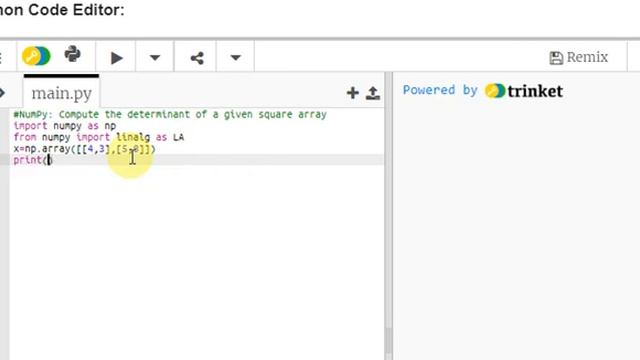Click the Share icon
This screenshot has width=640, height=360.
[x=197, y=58]
